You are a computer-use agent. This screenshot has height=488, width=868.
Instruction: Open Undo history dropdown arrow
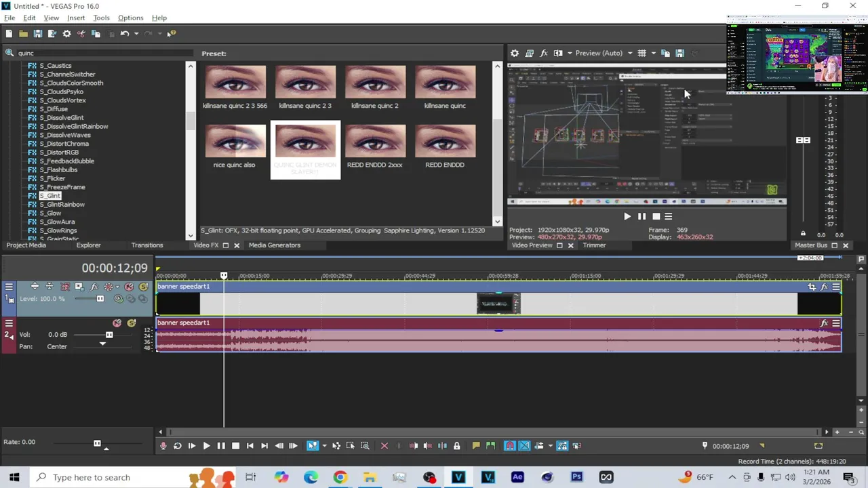click(x=136, y=33)
